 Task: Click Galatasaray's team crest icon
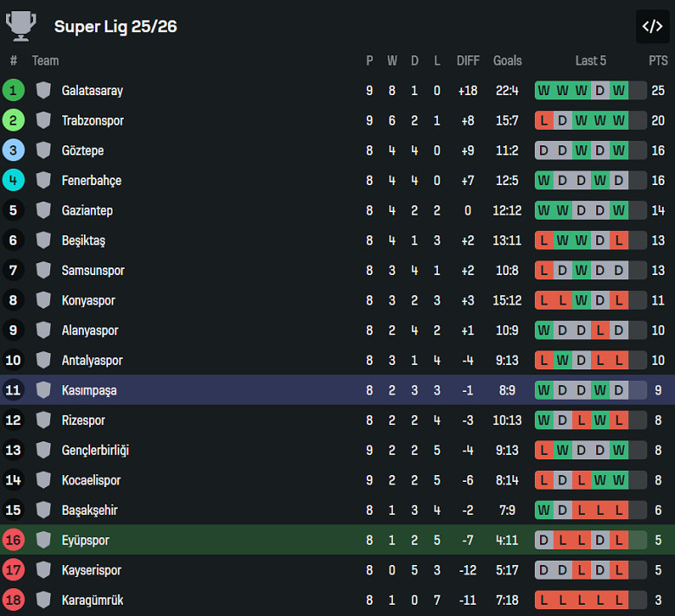[43, 90]
